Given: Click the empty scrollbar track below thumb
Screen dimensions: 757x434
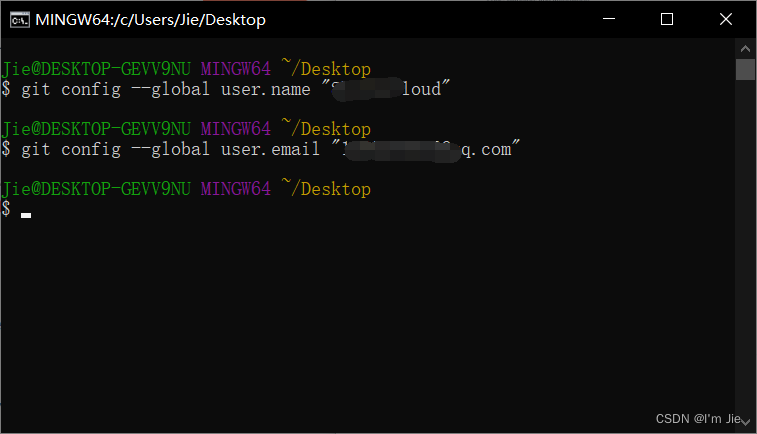Looking at the screenshot, I should click(745, 246).
